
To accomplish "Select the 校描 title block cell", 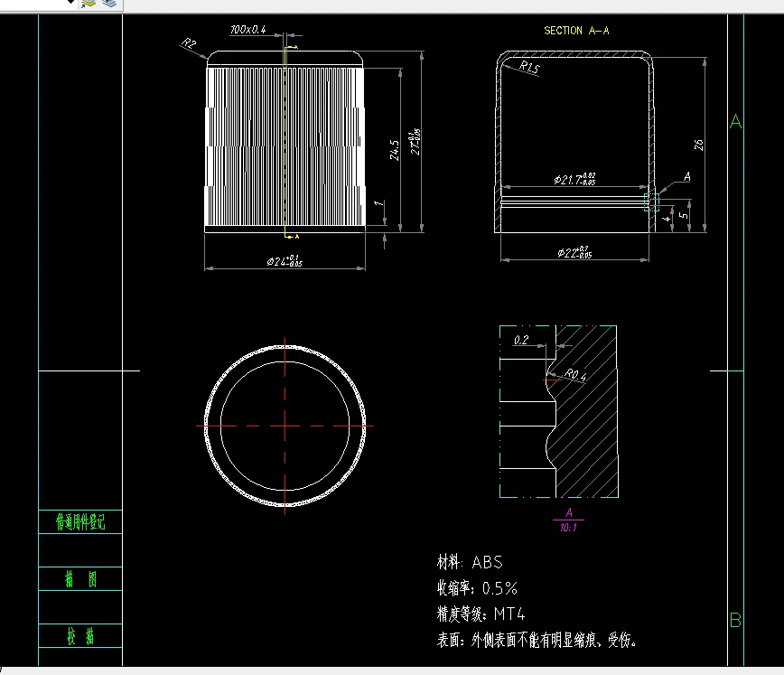I will click(80, 636).
